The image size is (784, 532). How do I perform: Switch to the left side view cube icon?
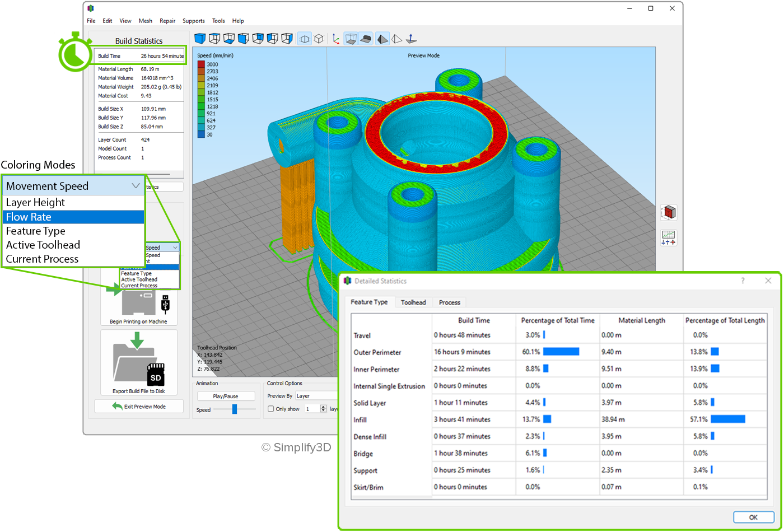273,39
